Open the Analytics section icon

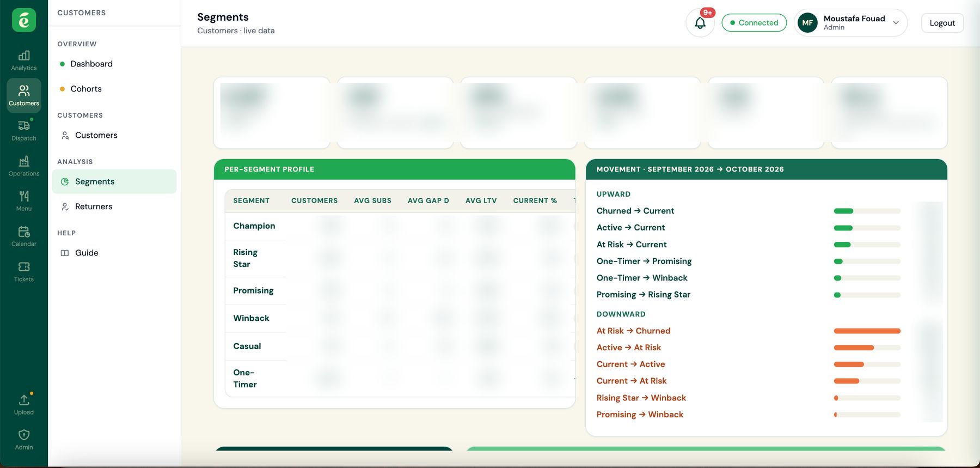click(24, 60)
